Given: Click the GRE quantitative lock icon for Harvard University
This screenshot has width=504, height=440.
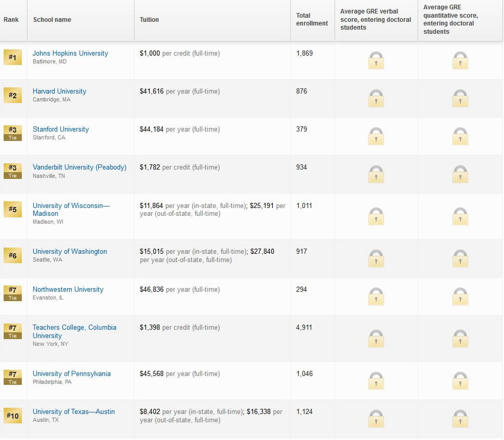Looking at the screenshot, I should click(460, 98).
